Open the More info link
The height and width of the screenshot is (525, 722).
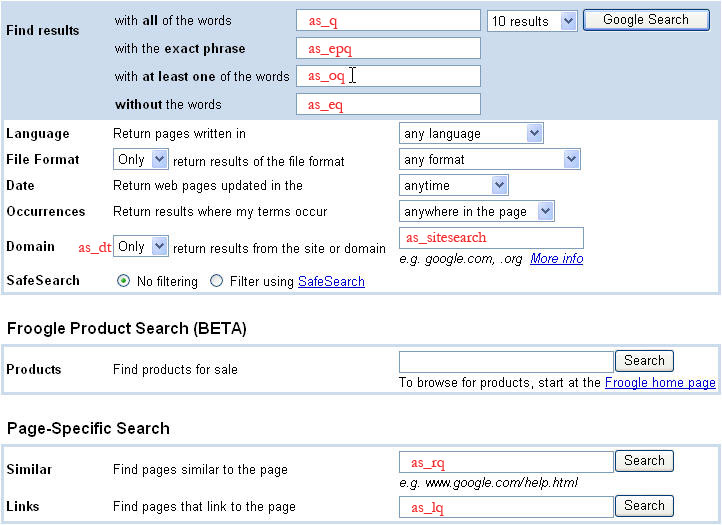[x=556, y=259]
